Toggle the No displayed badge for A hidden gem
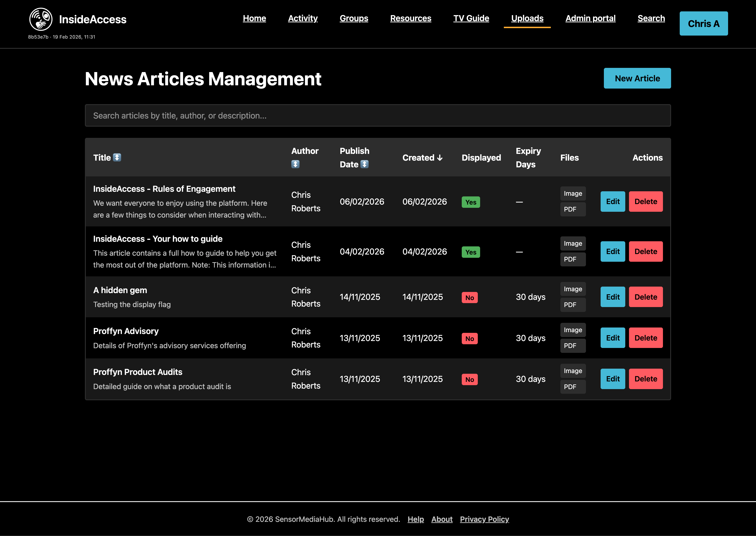This screenshot has width=756, height=536. [470, 297]
